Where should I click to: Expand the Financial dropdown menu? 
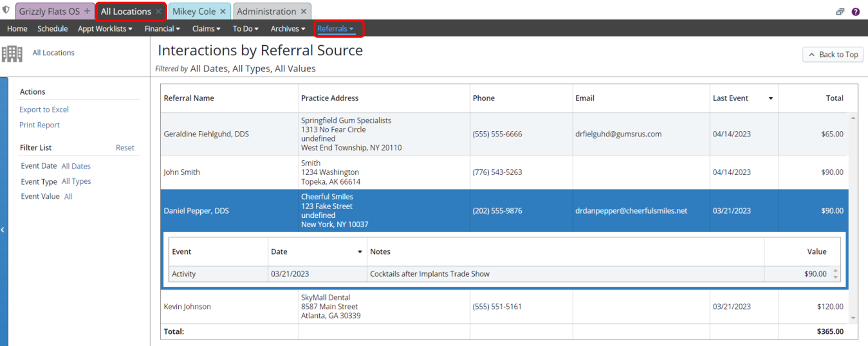(x=162, y=29)
